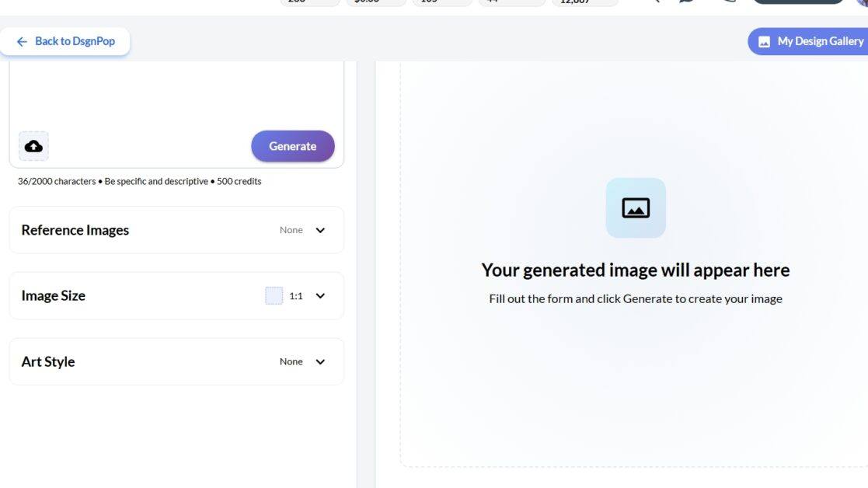The image size is (868, 488).
Task: Go back via Back to DsgnPop text
Action: 75,42
